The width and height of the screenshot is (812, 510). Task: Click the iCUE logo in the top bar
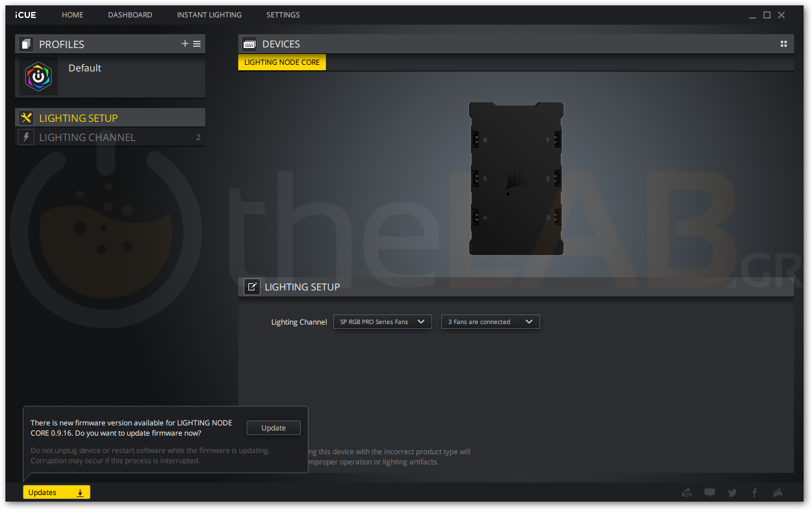pyautogui.click(x=26, y=15)
